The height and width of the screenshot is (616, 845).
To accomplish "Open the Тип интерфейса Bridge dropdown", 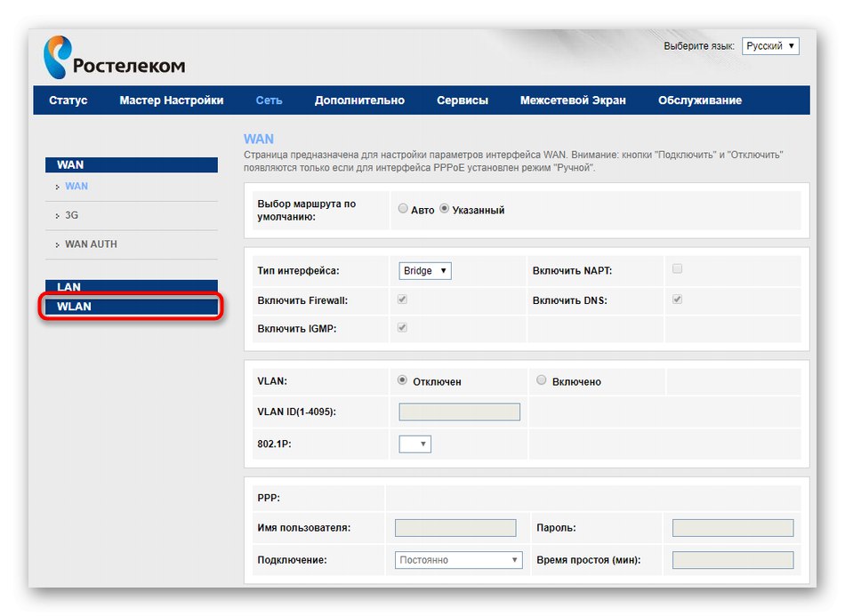I will point(424,270).
